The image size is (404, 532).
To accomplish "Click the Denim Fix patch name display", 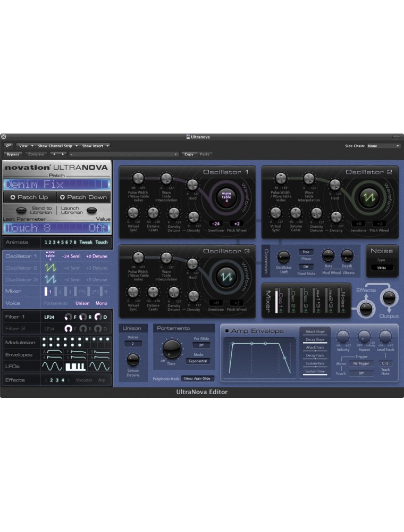I will pyautogui.click(x=57, y=184).
